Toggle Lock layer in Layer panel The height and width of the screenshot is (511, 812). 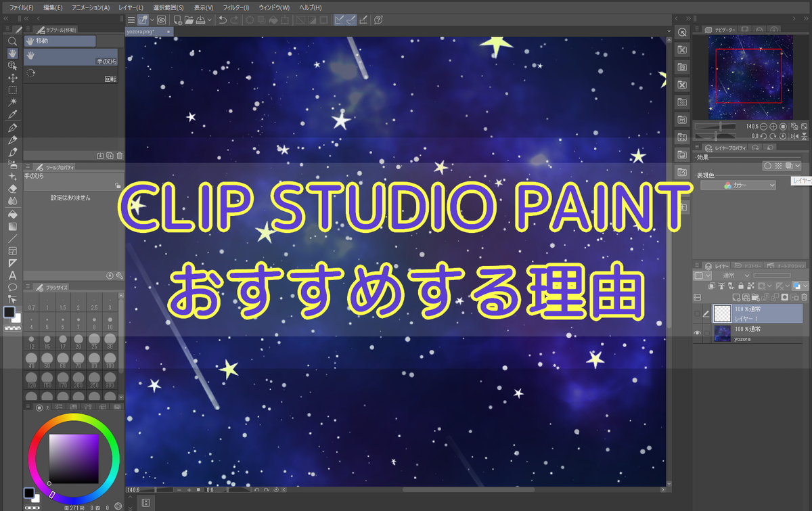741,286
